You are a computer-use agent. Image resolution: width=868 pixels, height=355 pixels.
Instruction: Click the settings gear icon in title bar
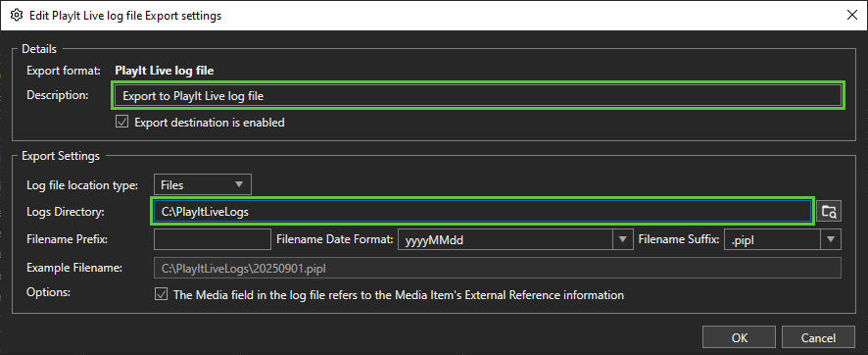tap(17, 16)
